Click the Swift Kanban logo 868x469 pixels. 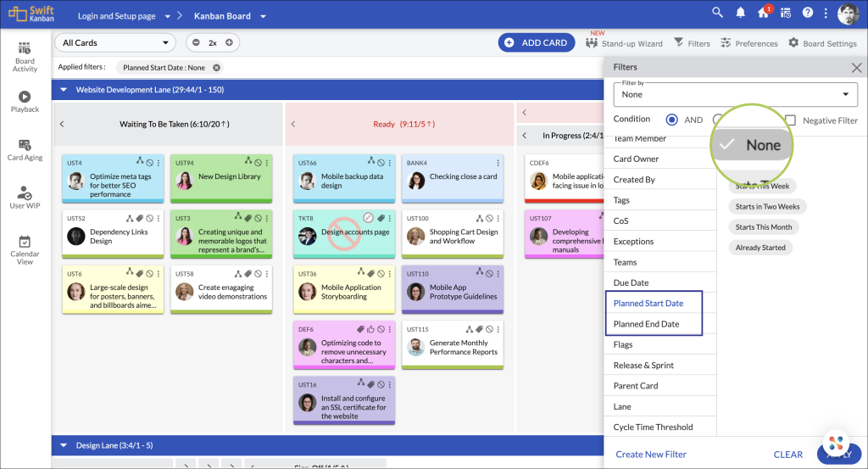click(31, 14)
